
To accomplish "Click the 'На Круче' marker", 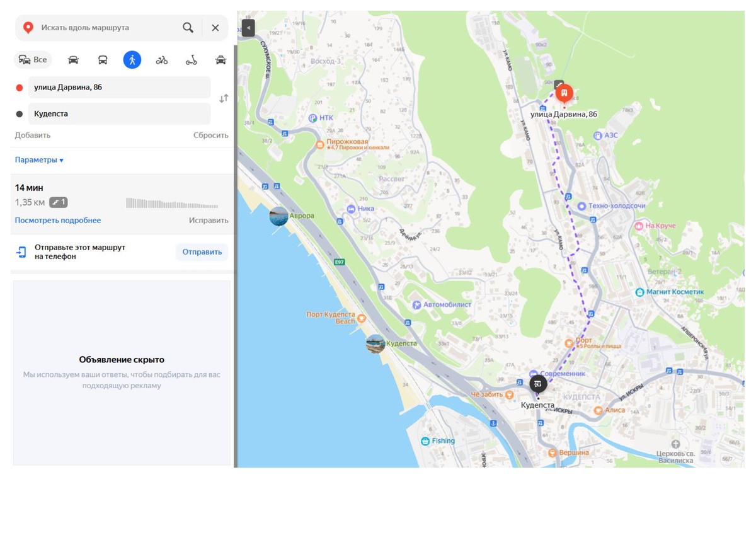I will pyautogui.click(x=639, y=226).
